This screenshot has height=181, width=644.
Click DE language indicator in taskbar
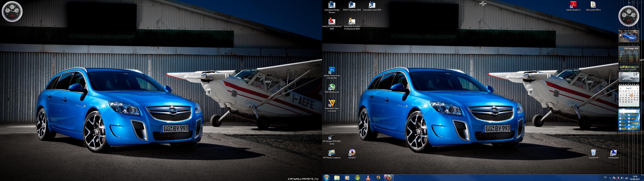tap(605, 177)
